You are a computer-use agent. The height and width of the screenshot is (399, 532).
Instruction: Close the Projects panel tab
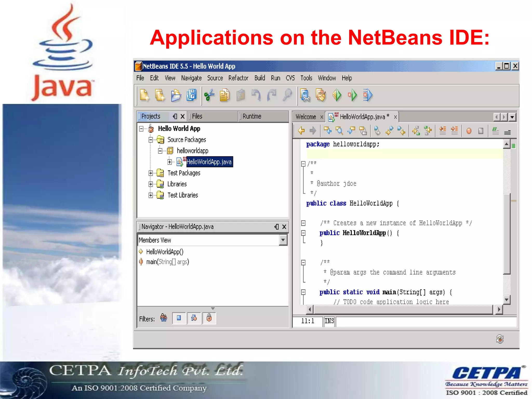click(183, 116)
